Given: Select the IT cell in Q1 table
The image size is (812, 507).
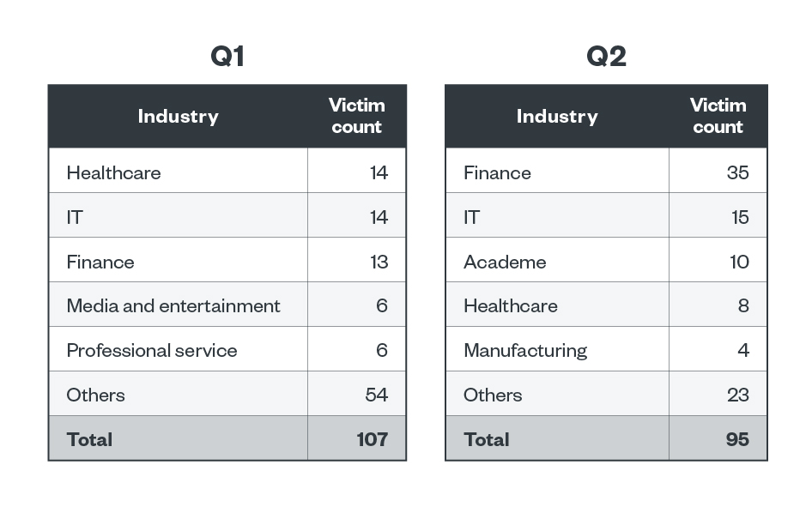Looking at the screenshot, I should tap(75, 217).
